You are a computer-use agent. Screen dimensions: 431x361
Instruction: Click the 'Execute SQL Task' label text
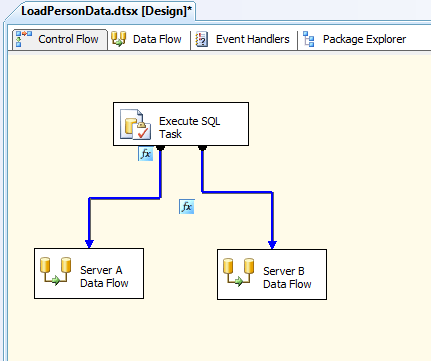(189, 127)
